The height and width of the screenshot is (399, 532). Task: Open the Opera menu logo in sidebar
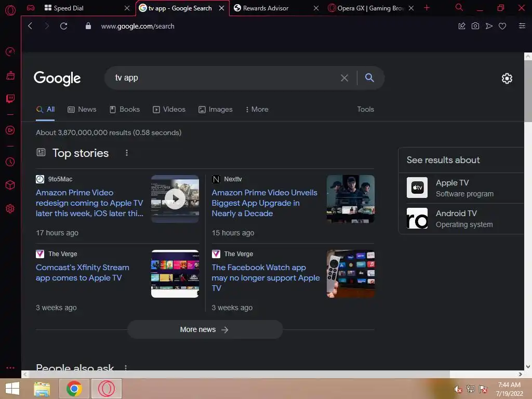[10, 10]
